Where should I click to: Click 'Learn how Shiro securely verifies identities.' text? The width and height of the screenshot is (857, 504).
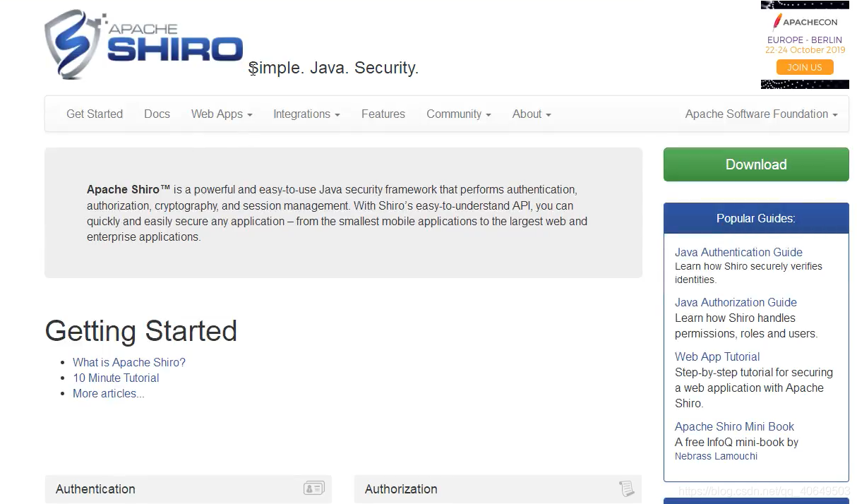point(748,272)
